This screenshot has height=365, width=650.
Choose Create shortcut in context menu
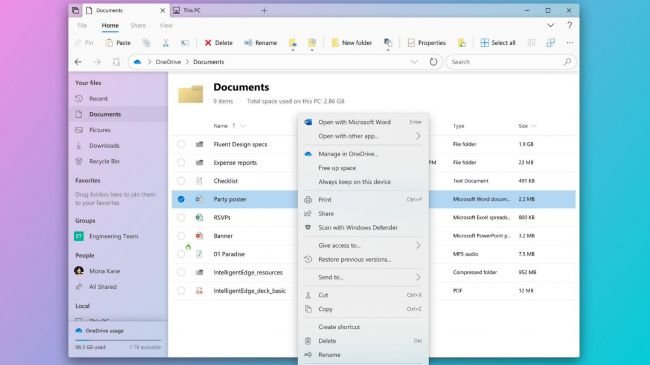(364, 327)
